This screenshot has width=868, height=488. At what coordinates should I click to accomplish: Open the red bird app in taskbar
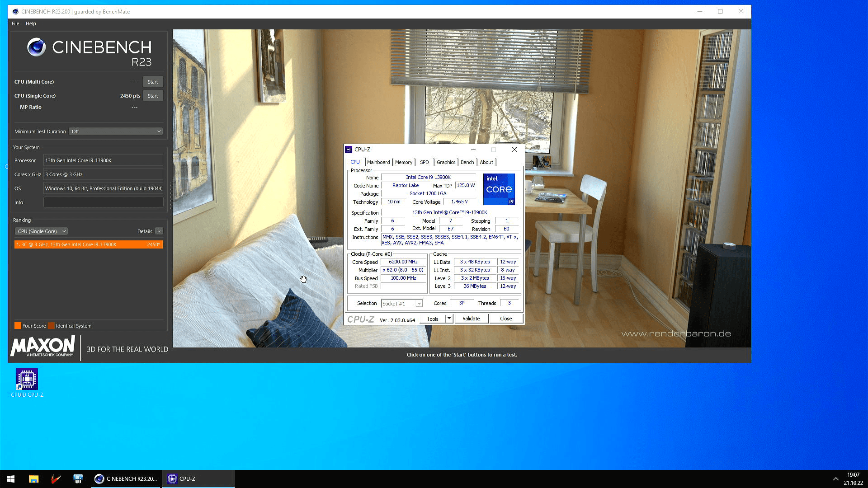pyautogui.click(x=56, y=479)
